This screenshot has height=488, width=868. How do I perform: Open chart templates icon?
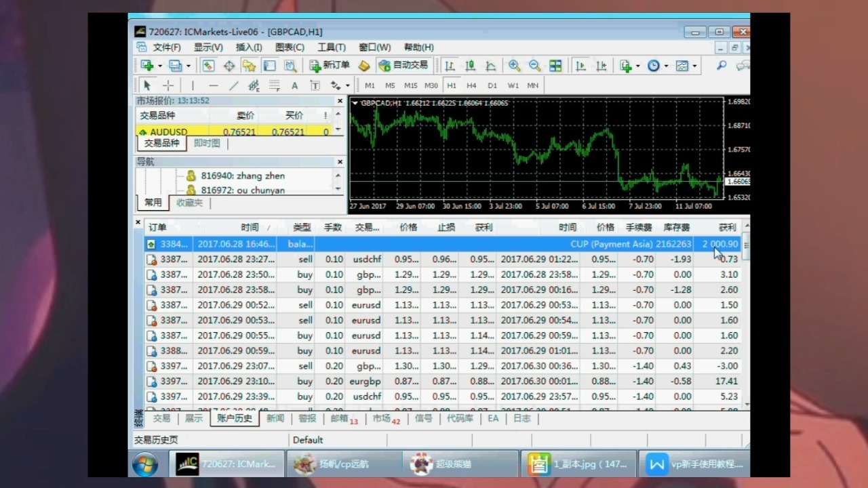tap(682, 66)
